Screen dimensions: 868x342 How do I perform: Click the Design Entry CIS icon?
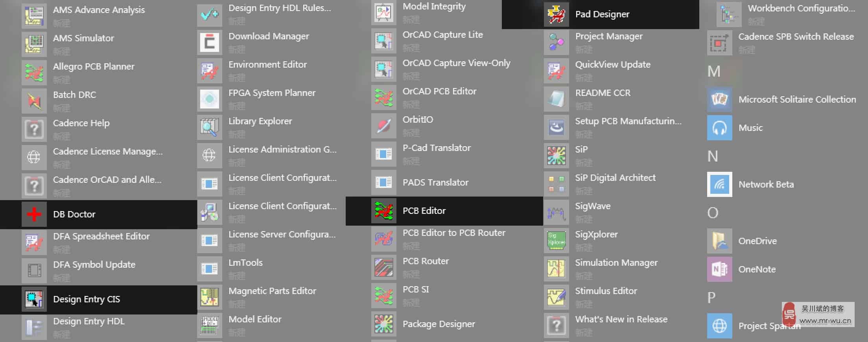[x=34, y=299]
